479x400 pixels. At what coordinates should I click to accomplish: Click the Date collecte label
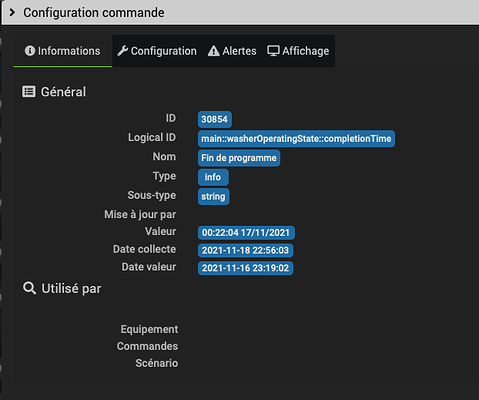point(144,249)
